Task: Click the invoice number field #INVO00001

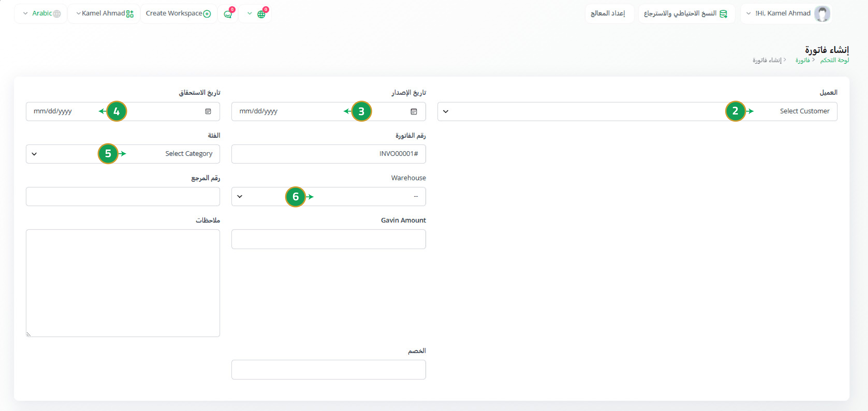Action: click(x=329, y=154)
